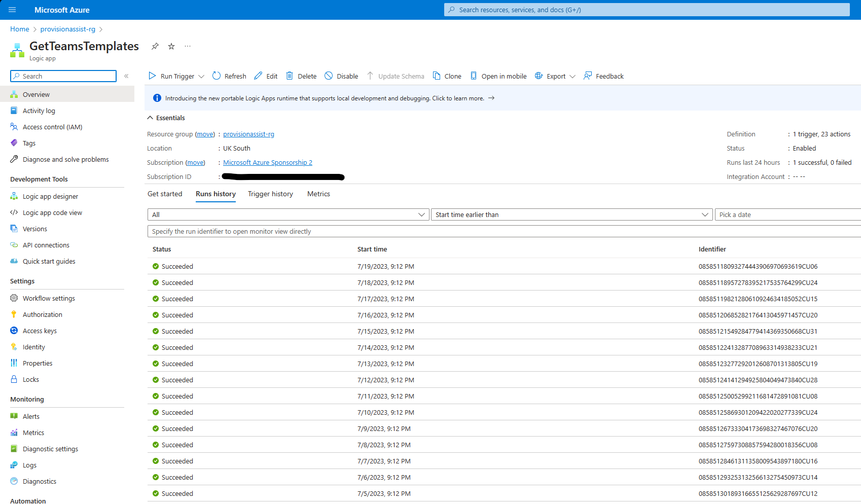861x504 pixels.
Task: Switch to the Trigger history tab
Action: (270, 194)
